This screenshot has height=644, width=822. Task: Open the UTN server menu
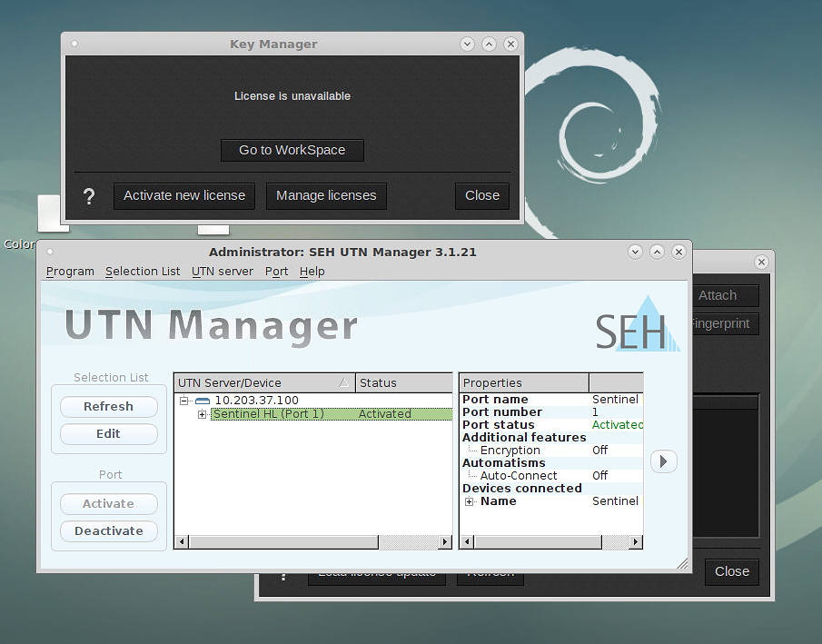pos(223,272)
